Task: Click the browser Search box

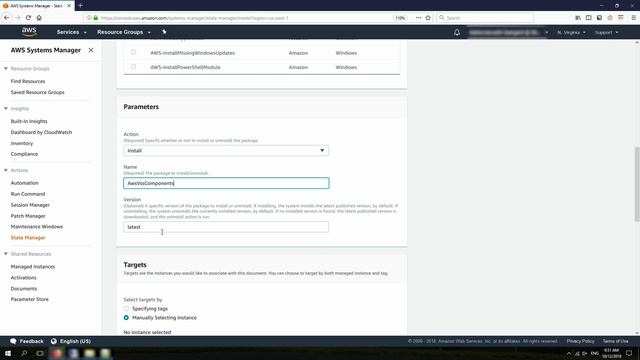Action: pos(485,18)
